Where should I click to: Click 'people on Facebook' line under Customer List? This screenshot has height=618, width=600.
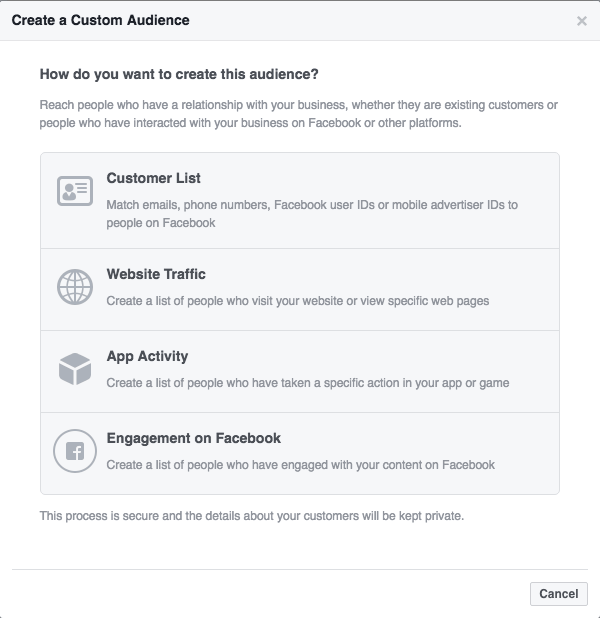pyautogui.click(x=161, y=223)
